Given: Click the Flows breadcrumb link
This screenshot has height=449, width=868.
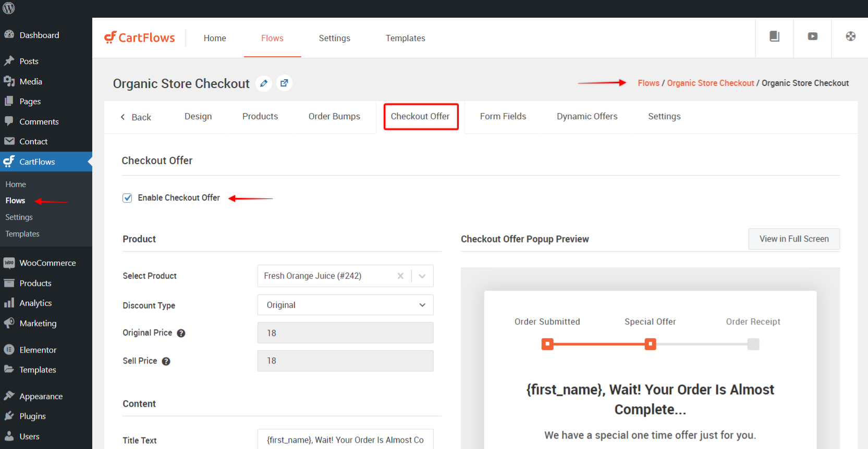Looking at the screenshot, I should point(648,83).
